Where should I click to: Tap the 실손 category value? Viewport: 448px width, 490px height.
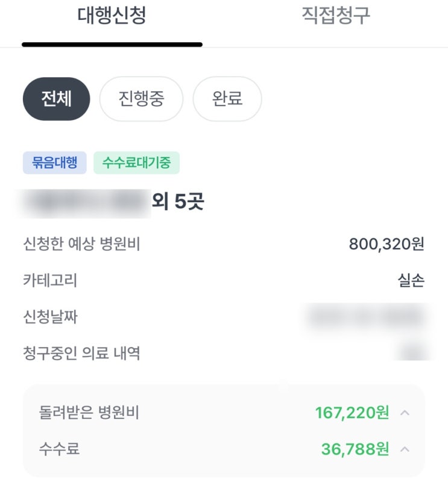[411, 281]
